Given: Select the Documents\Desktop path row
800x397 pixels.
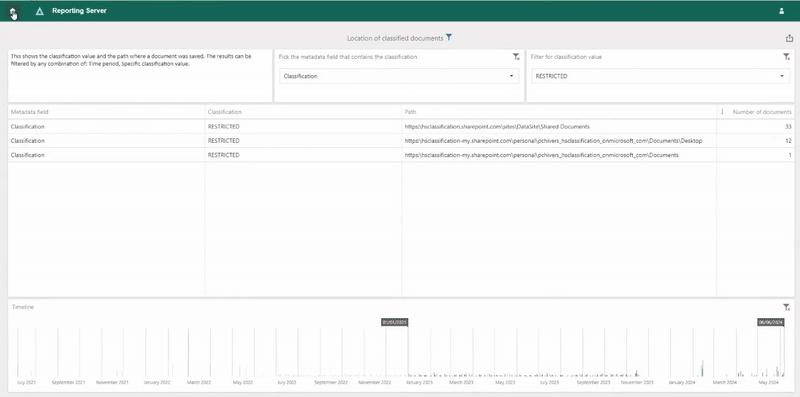Looking at the screenshot, I should [553, 141].
